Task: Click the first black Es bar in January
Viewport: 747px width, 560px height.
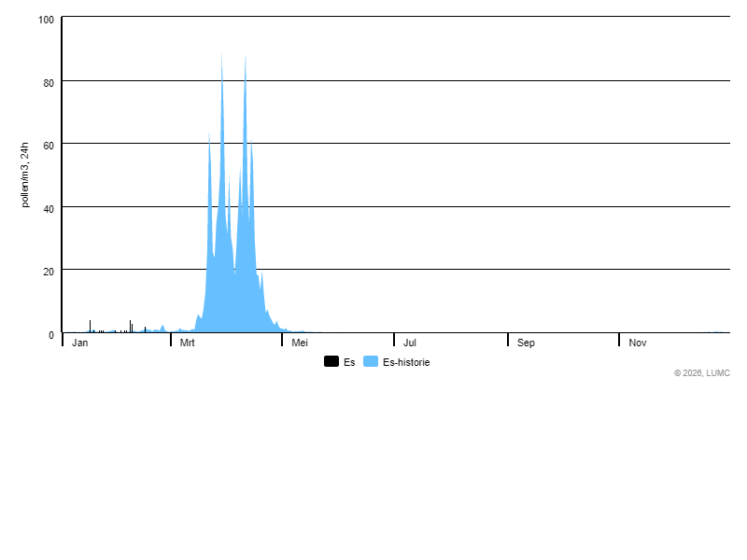Action: click(90, 326)
